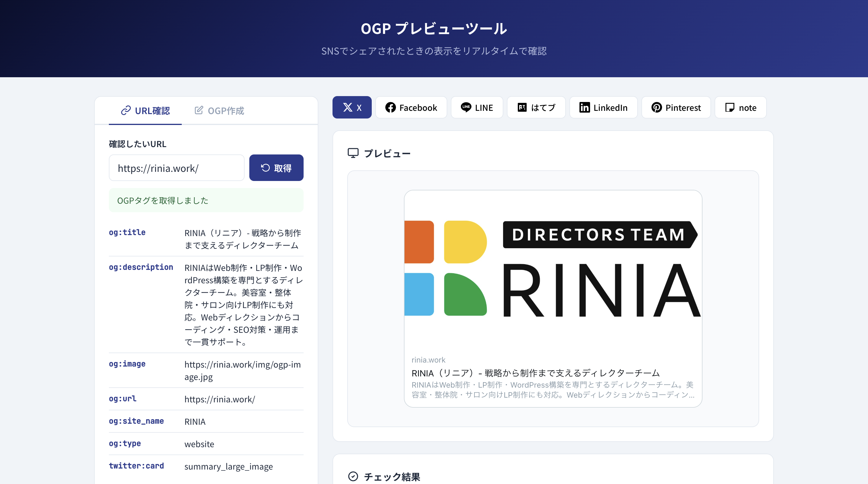Click the OGP プレビューツール page title
The image size is (868, 484).
point(434,29)
